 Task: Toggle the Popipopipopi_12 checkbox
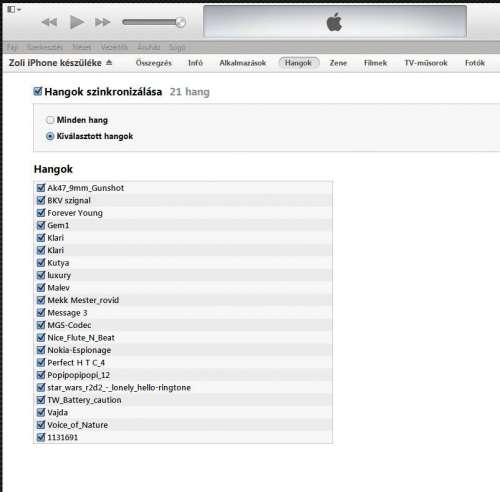click(x=41, y=375)
